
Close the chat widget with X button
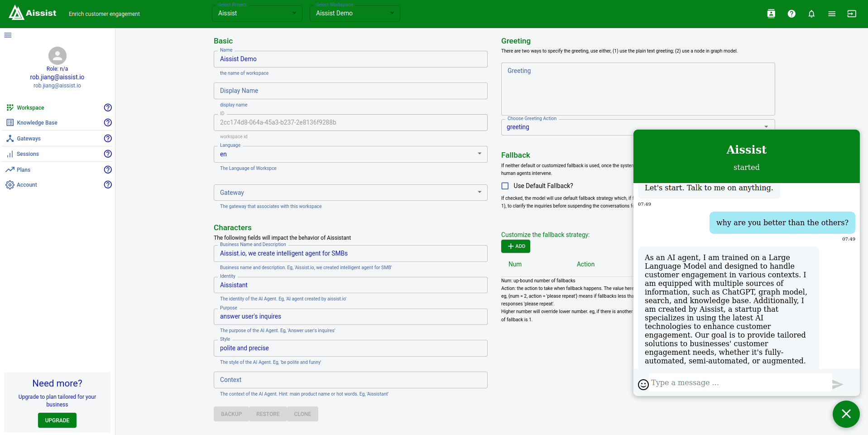846,414
